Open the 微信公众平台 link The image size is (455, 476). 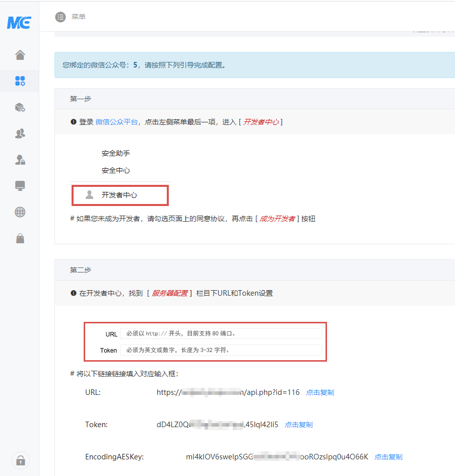click(116, 122)
